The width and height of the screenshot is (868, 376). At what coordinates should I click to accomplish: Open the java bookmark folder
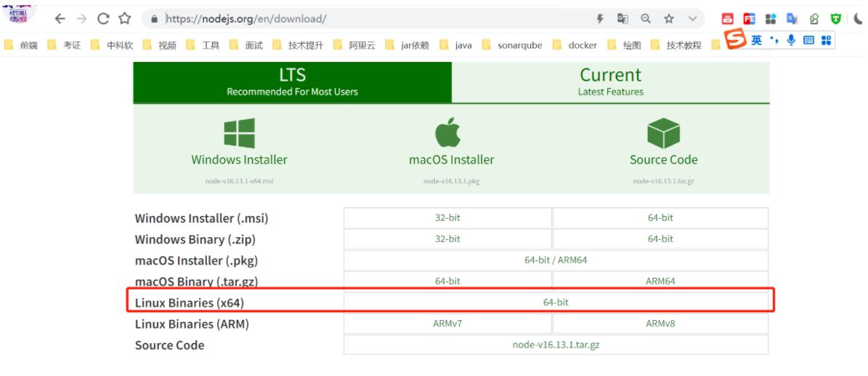(x=455, y=45)
